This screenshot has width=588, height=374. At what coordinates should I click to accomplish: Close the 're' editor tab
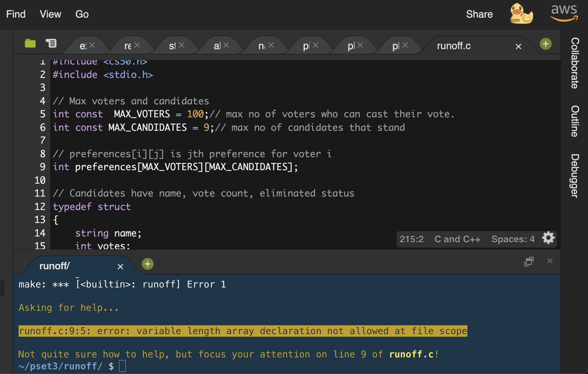[137, 45]
